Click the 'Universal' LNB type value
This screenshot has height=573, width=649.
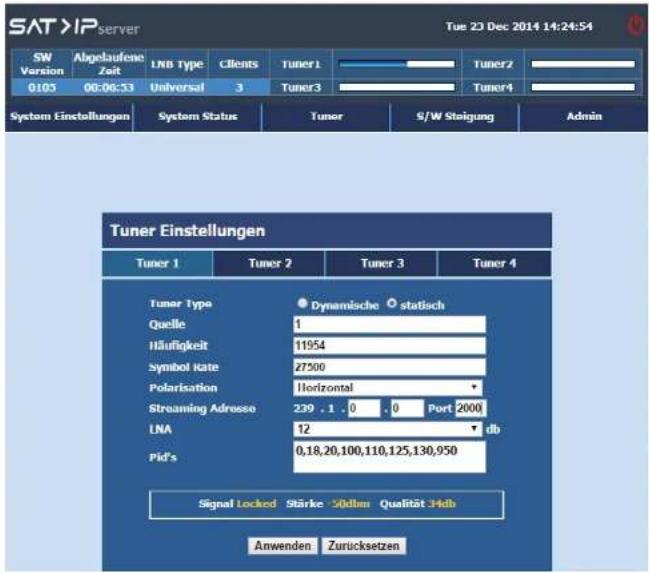pos(177,87)
